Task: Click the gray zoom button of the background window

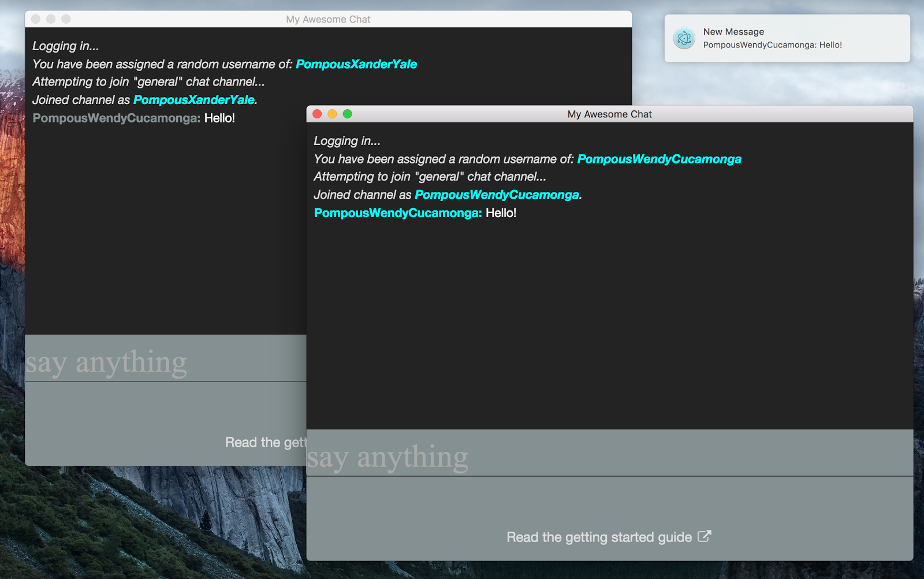Action: click(66, 19)
